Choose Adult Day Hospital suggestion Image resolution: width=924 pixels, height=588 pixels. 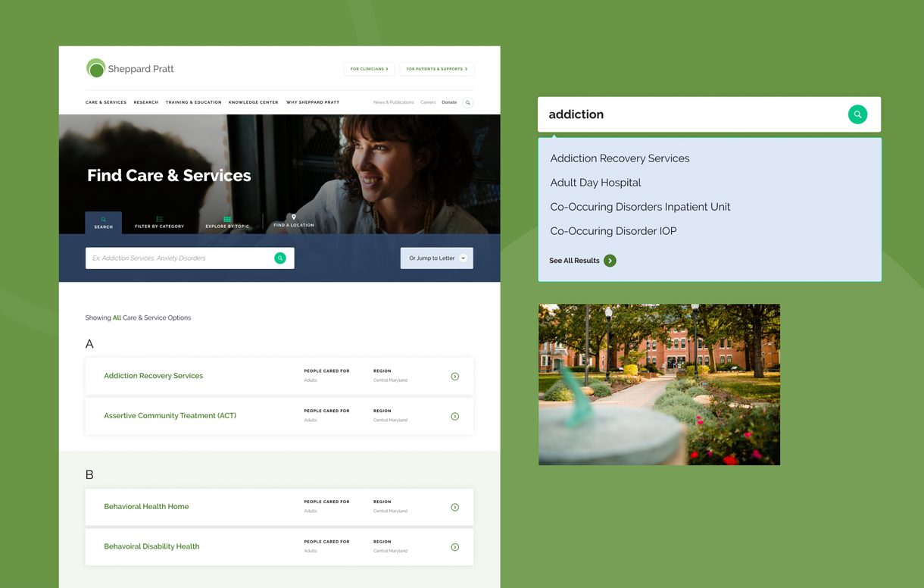tap(595, 183)
